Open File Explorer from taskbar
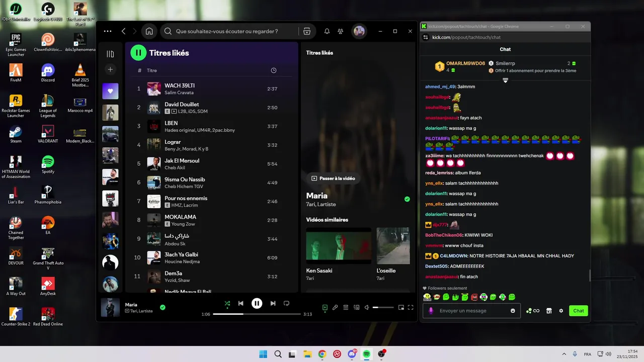644x362 pixels. point(307,354)
